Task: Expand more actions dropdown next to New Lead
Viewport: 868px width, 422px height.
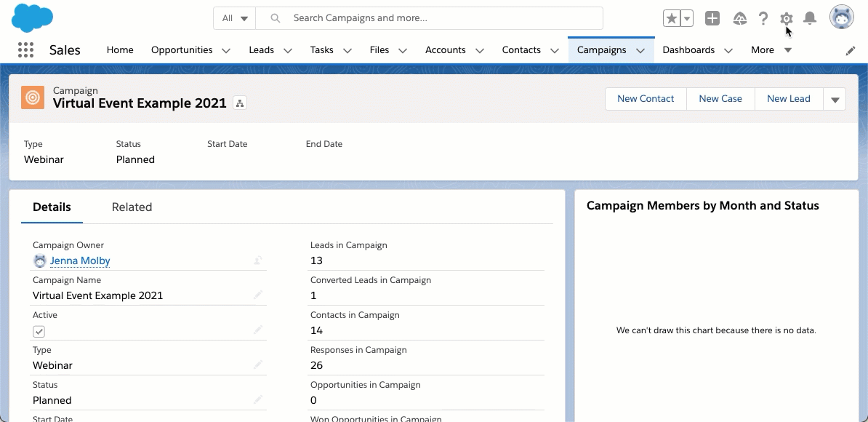Action: click(x=835, y=100)
